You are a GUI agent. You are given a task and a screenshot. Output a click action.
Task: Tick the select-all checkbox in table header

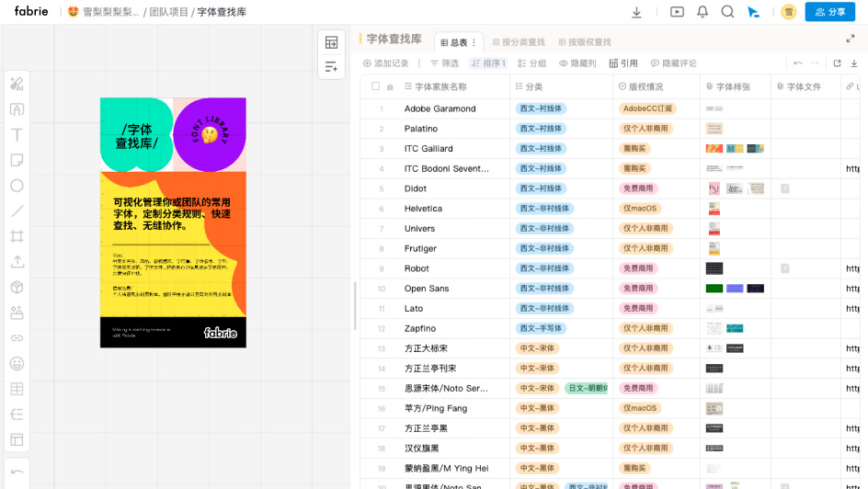point(375,86)
